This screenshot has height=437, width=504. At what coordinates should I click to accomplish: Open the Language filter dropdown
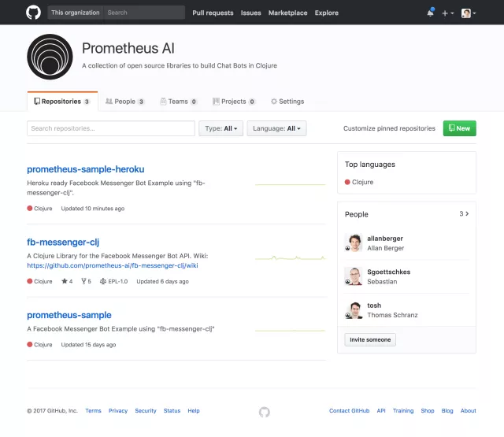click(x=276, y=128)
